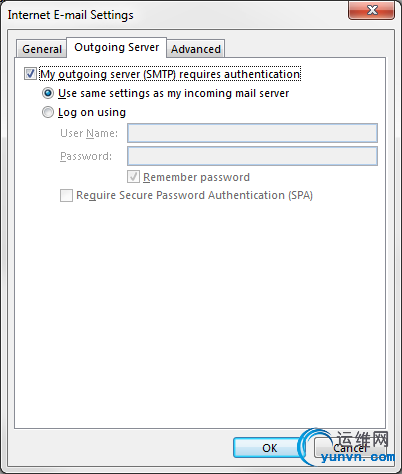
Task: Focus the Password text field
Action: coord(252,156)
